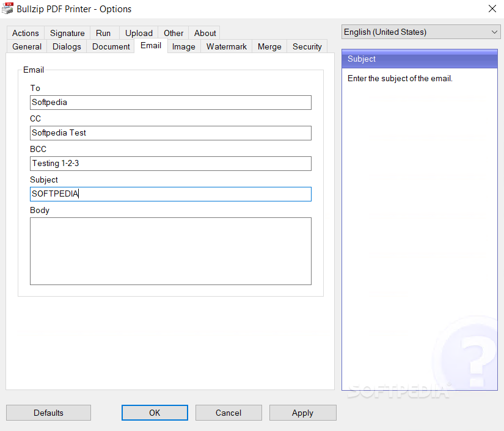
Task: Switch to the Signature tab
Action: (67, 33)
